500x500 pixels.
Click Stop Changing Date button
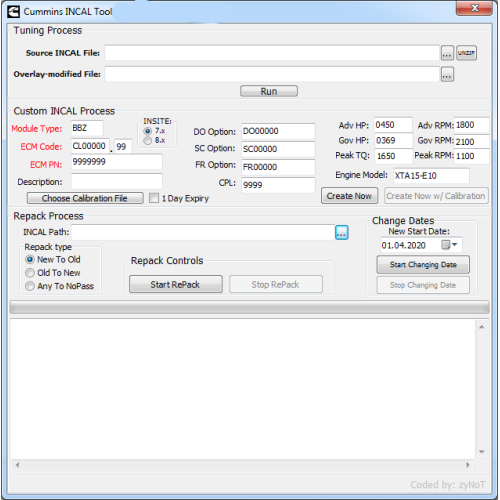(423, 285)
